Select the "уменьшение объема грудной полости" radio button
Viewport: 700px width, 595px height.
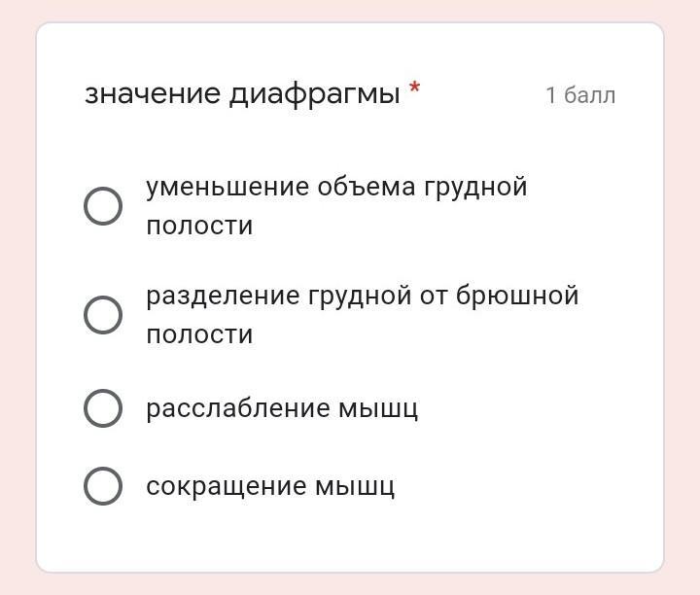103,206
